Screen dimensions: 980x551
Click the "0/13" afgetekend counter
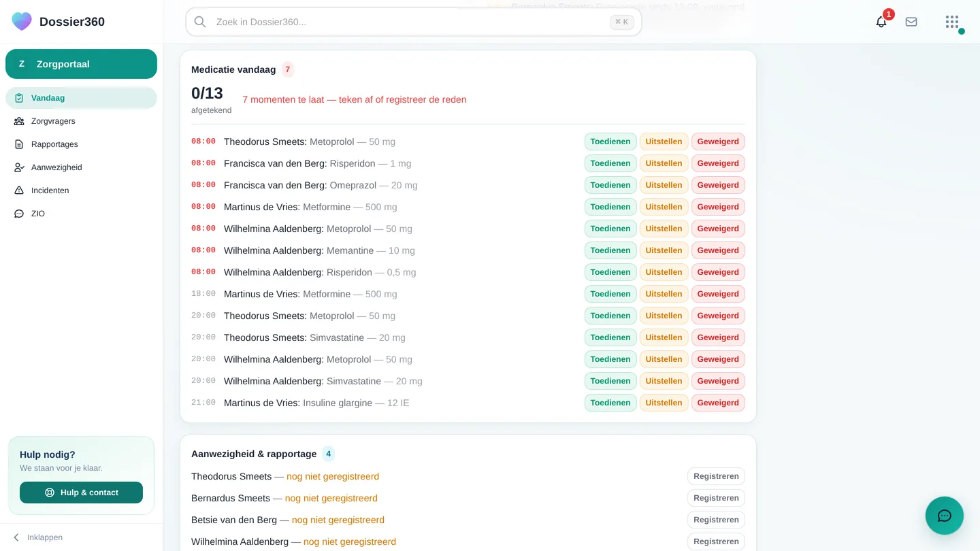click(207, 93)
